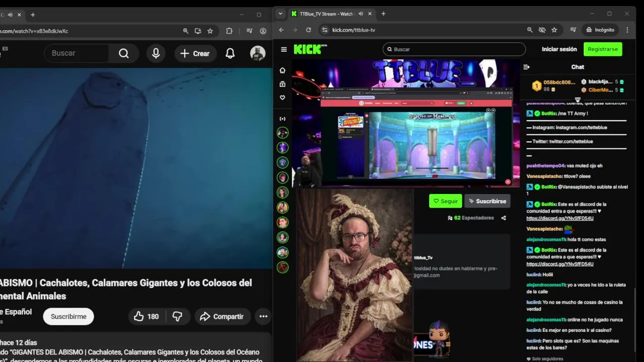Screen dimensions: 644x362
Task: Click the zoom magnifier in the YouTube address bar
Action: [x=186, y=31]
